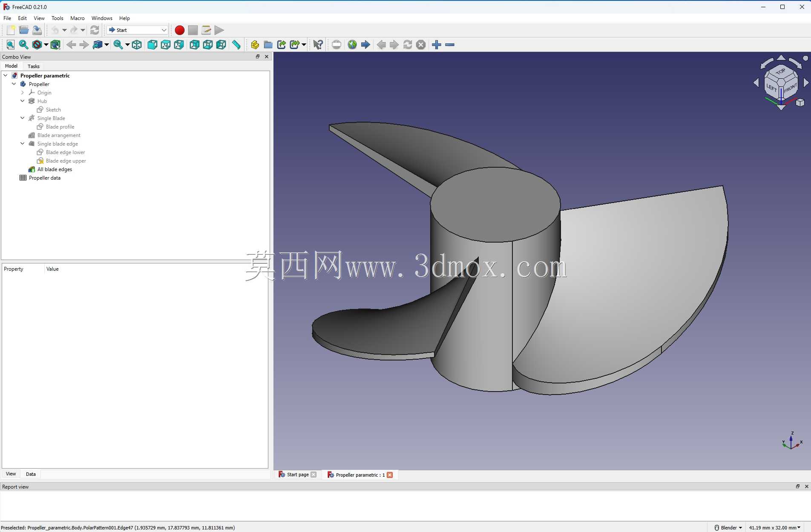Image resolution: width=811 pixels, height=532 pixels.
Task: Open the macros dialog notepad icon
Action: [206, 30]
